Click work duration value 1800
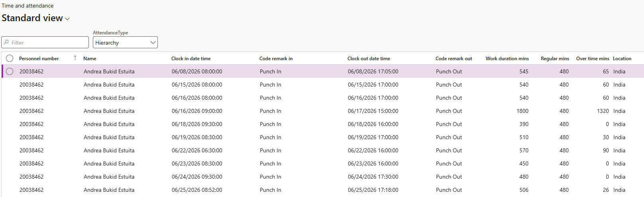Screen dimensions: 644x197 (522, 111)
